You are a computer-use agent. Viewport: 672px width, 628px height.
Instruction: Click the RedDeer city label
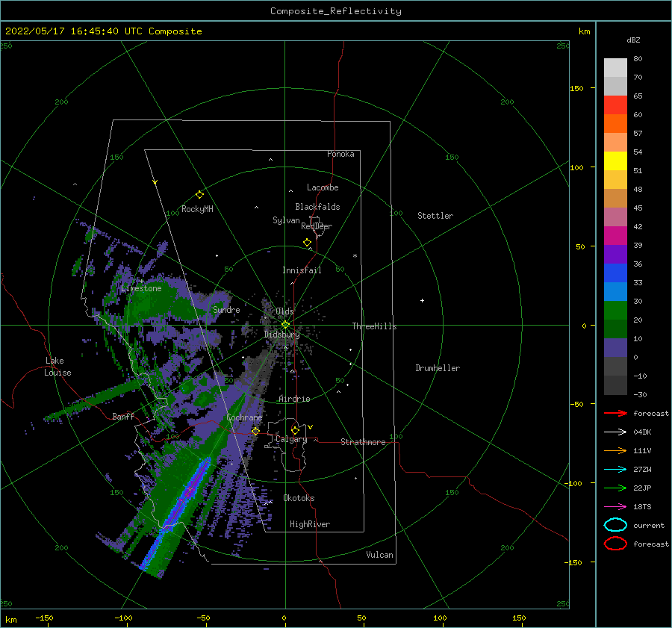[317, 226]
